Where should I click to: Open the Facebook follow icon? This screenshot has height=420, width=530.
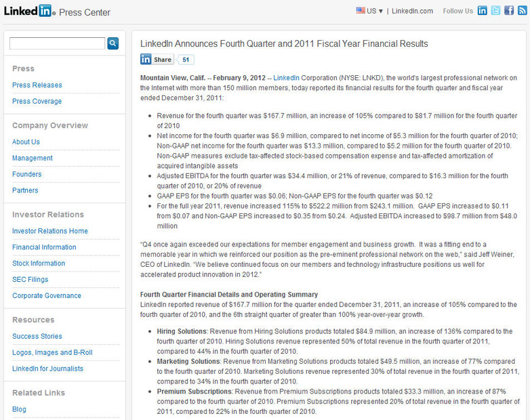coord(509,10)
